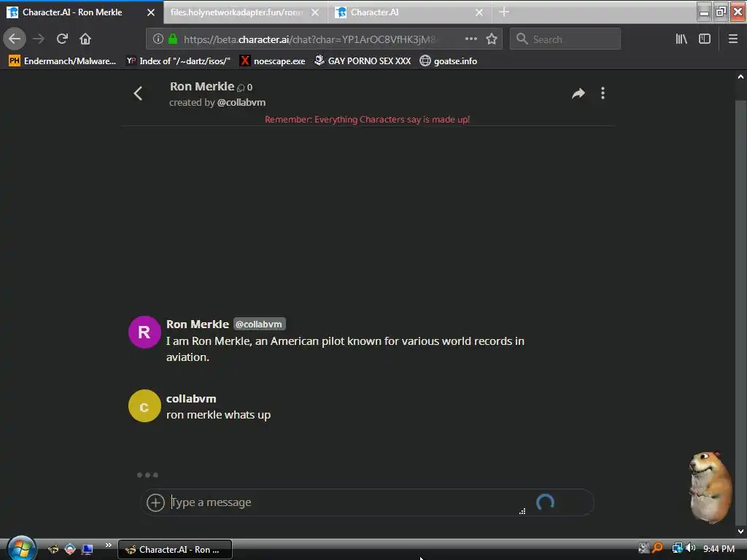747x560 pixels.
Task: Click the plus attachment icon in message box
Action: 155,502
